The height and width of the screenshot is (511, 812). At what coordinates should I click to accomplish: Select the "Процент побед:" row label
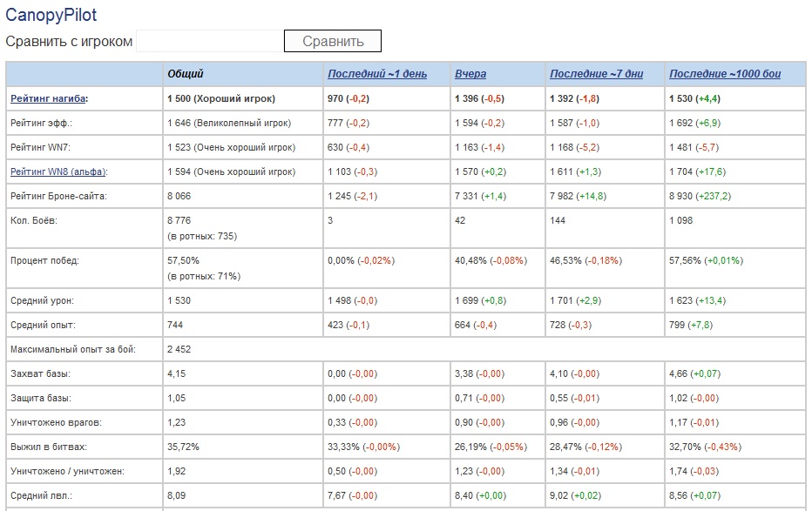click(44, 260)
